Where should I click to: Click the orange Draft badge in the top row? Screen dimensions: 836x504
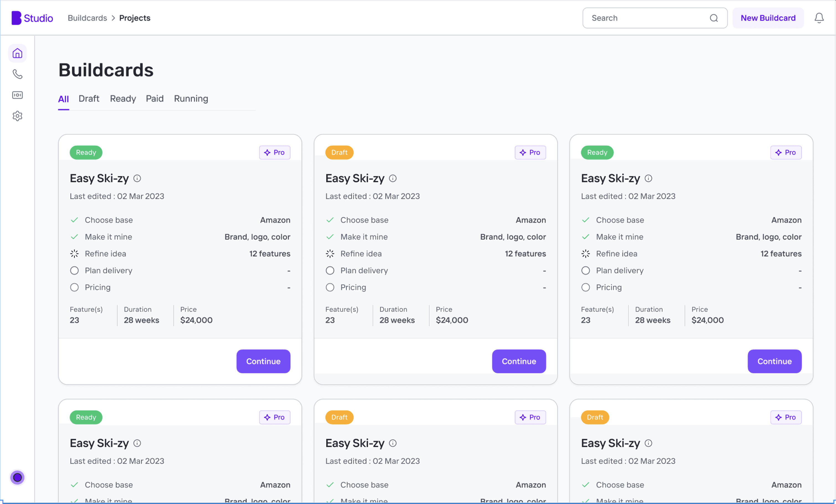pos(339,153)
